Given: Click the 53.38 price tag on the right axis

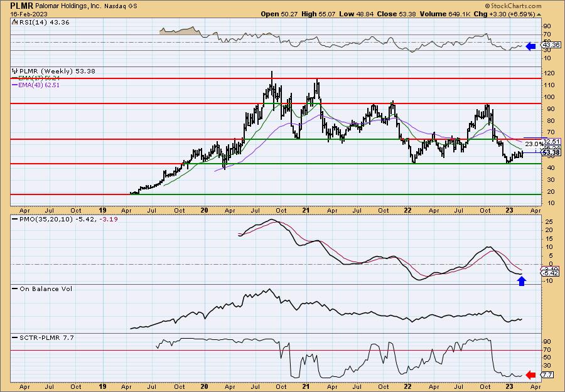Looking at the screenshot, I should 551,152.
